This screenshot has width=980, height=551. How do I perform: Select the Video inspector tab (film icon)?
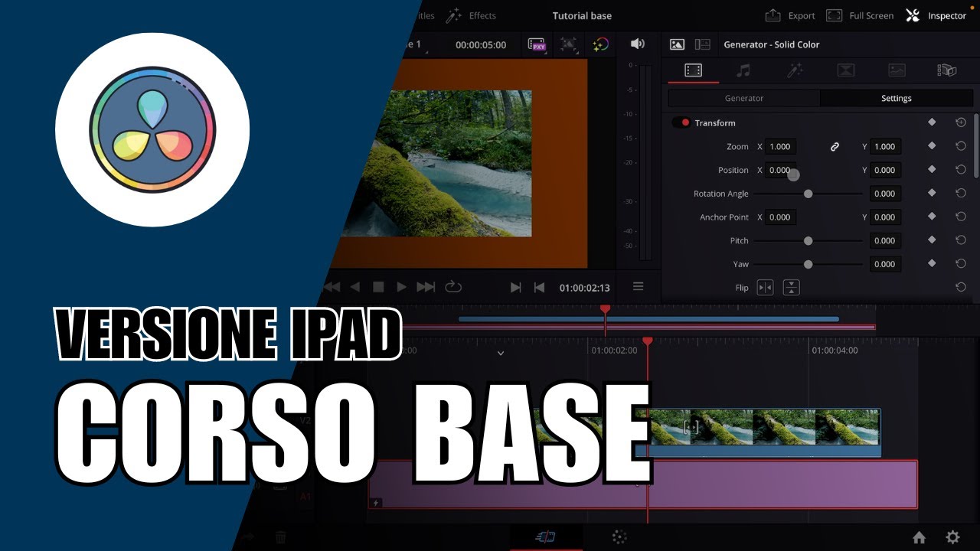693,70
